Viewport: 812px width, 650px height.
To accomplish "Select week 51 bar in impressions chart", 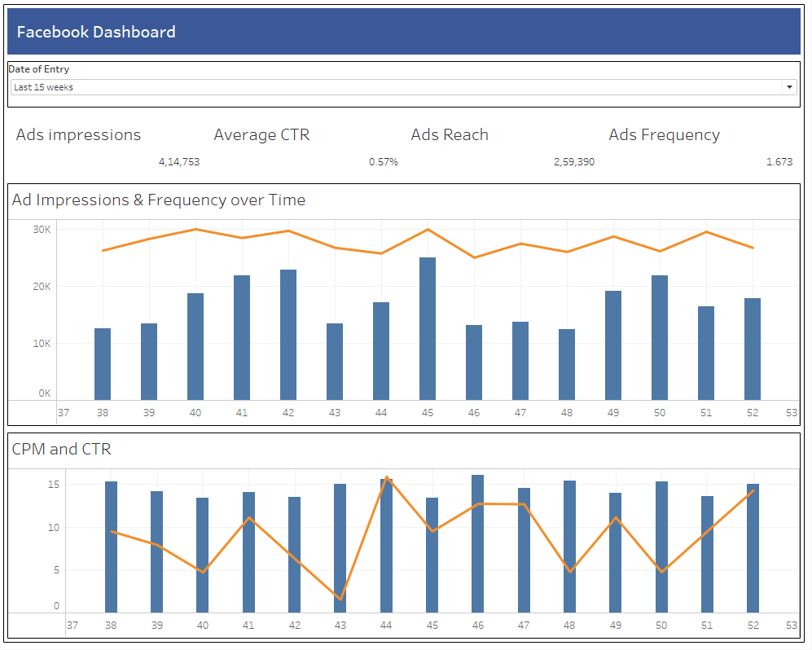I will click(706, 354).
